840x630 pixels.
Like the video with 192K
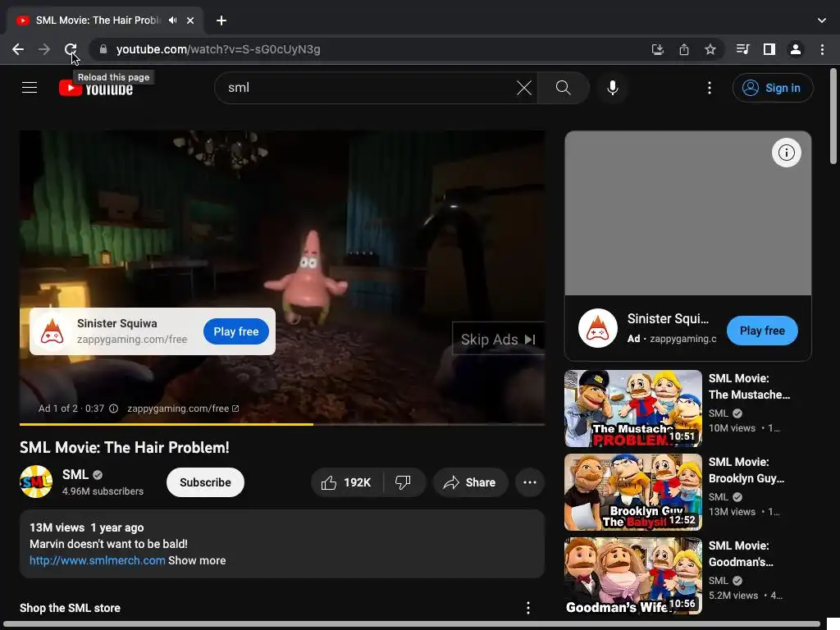pyautogui.click(x=347, y=482)
